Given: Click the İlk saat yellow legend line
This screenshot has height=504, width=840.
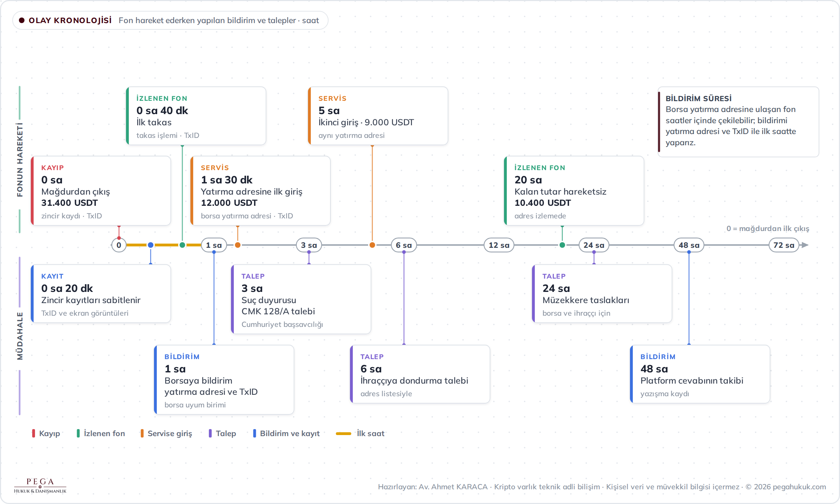Looking at the screenshot, I should pyautogui.click(x=343, y=434).
